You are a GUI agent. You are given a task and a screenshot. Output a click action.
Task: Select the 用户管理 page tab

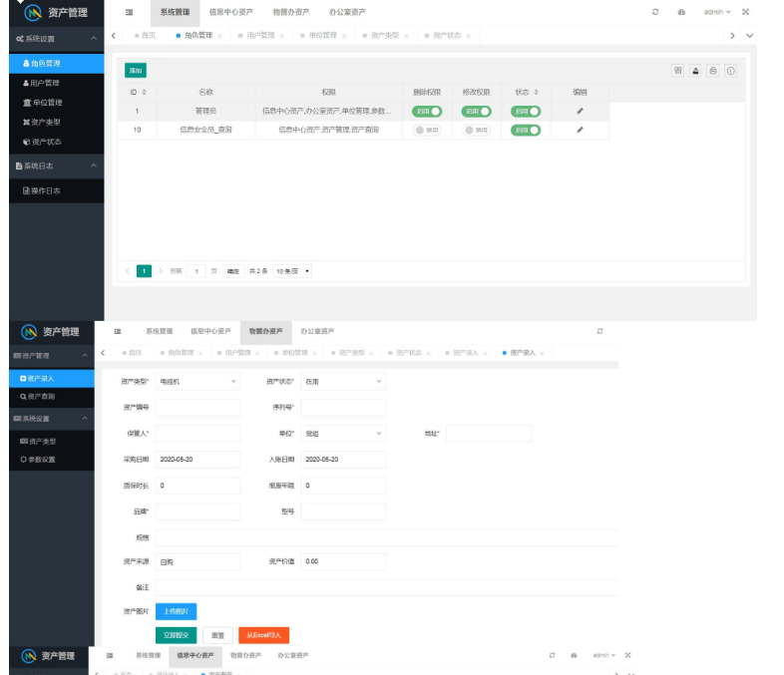[259, 35]
